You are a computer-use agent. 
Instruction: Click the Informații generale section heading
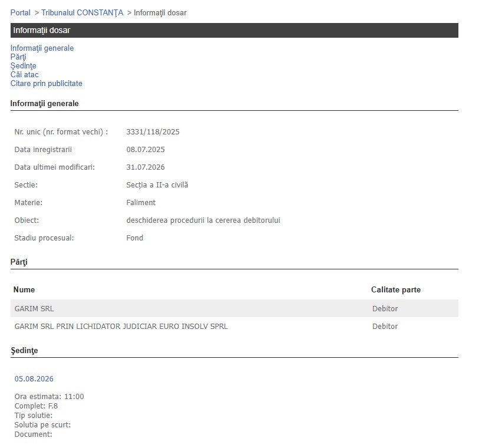(45, 104)
